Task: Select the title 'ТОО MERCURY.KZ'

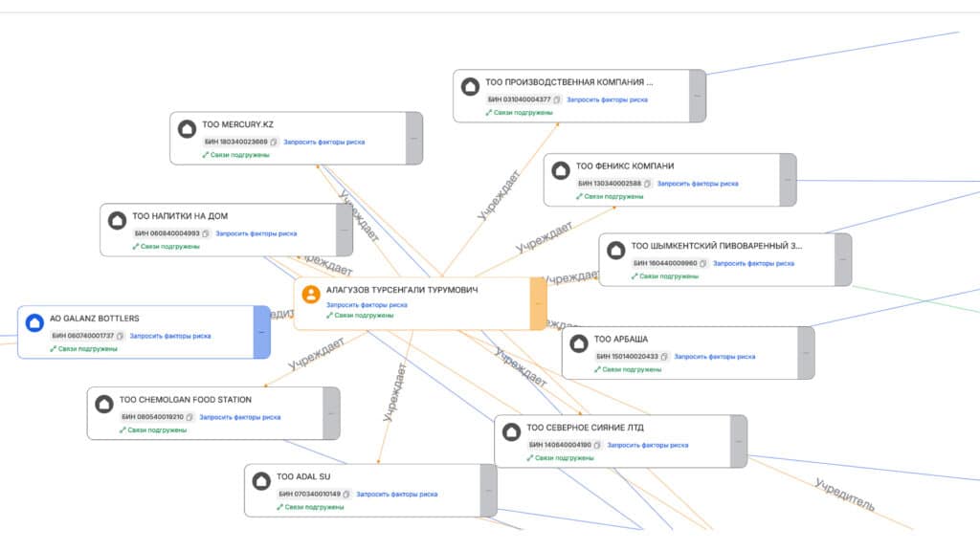Action: (x=237, y=124)
